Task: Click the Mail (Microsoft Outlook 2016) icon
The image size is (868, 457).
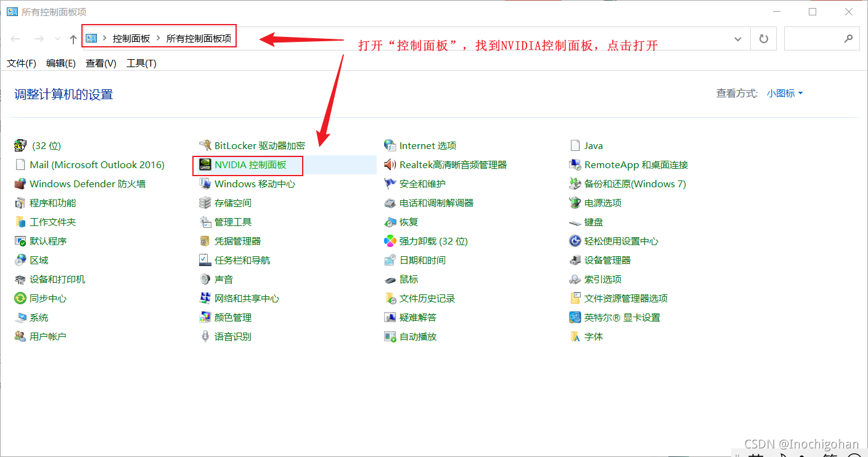Action: pyautogui.click(x=20, y=165)
